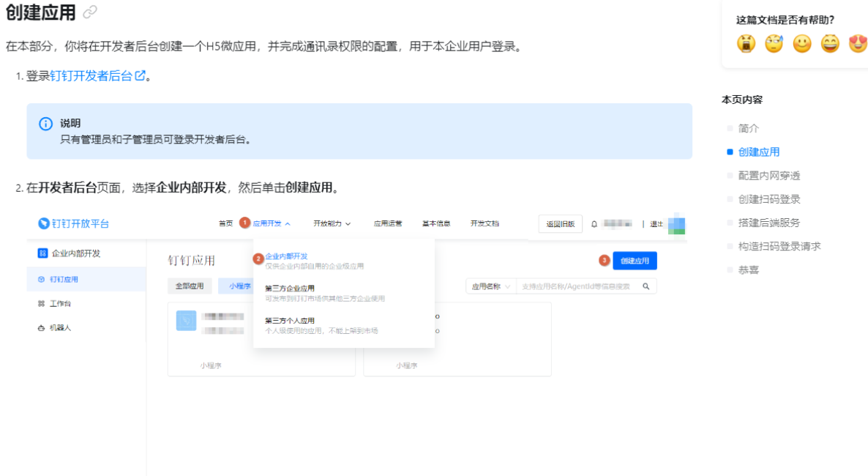Click the info icon in 说明 box
Viewport: 868px width, 476px height.
45,124
